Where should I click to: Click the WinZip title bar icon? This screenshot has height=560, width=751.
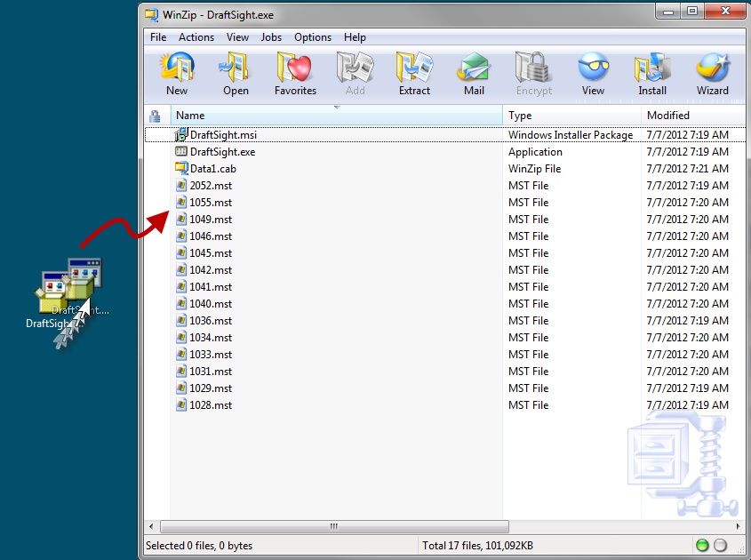pos(152,15)
